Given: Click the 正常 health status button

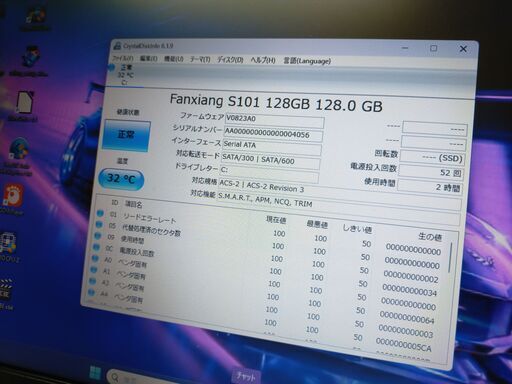Looking at the screenshot, I should tap(126, 135).
